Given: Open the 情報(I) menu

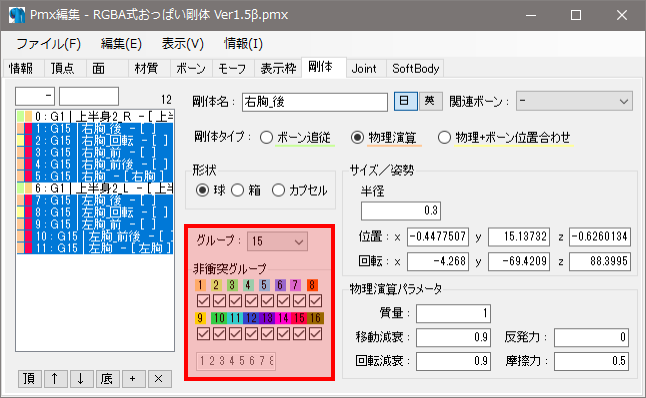Looking at the screenshot, I should (243, 44).
